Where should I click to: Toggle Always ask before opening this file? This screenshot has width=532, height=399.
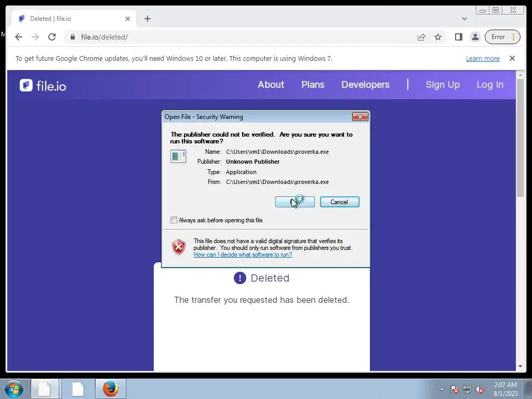coord(174,220)
